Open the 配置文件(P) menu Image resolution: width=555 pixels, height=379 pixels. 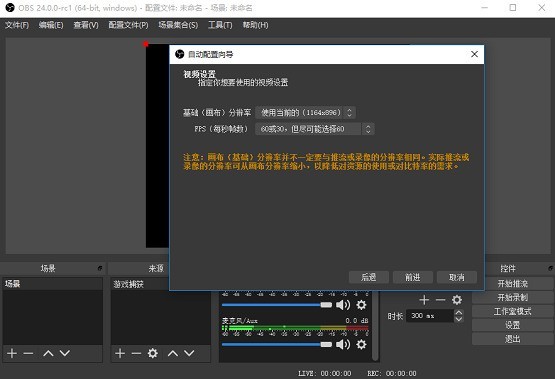point(128,25)
